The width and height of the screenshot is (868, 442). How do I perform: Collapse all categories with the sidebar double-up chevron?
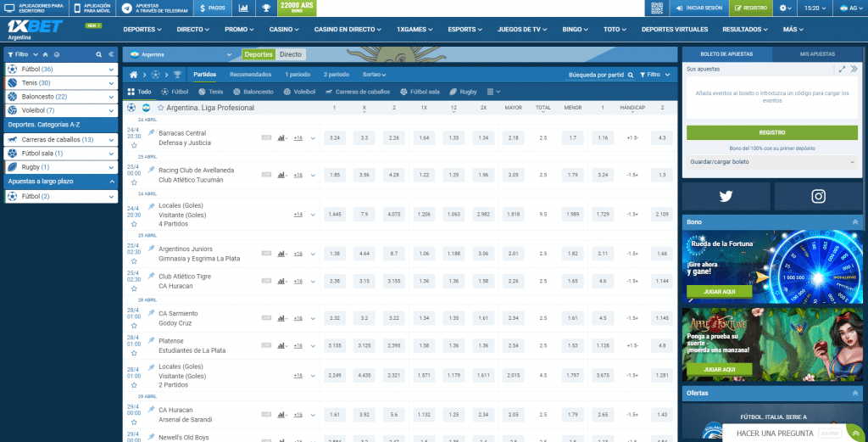coord(46,54)
